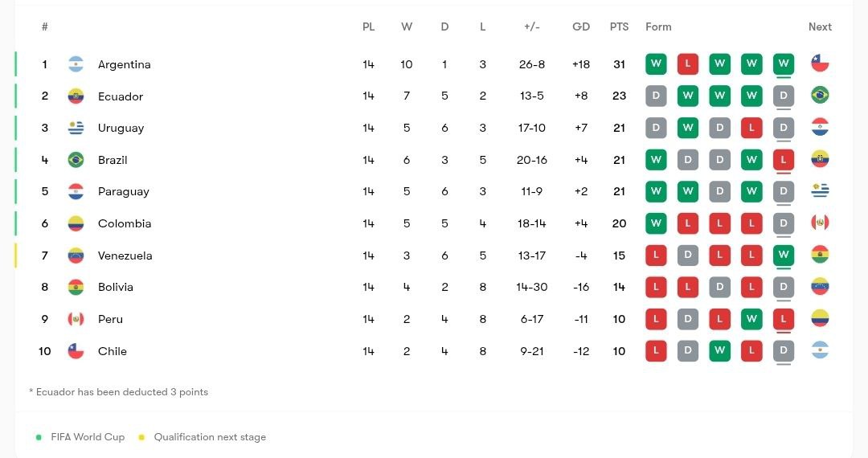Click Bolivia's flag icon in the team column

pyautogui.click(x=76, y=287)
